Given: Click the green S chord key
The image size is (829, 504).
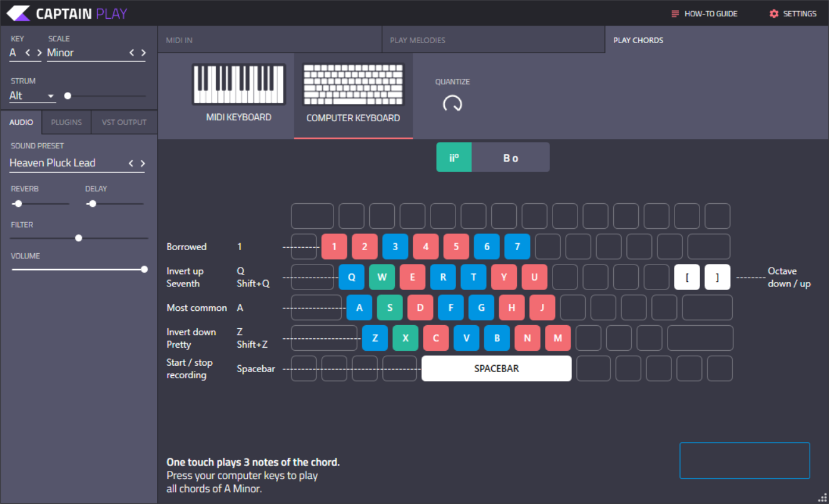Looking at the screenshot, I should 390,308.
